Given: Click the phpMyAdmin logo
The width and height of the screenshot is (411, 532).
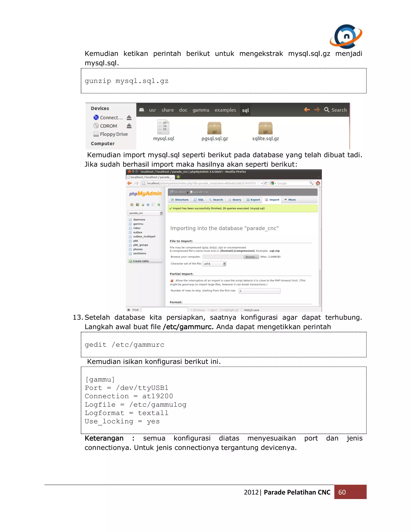Looking at the screenshot, I should 145,194.
